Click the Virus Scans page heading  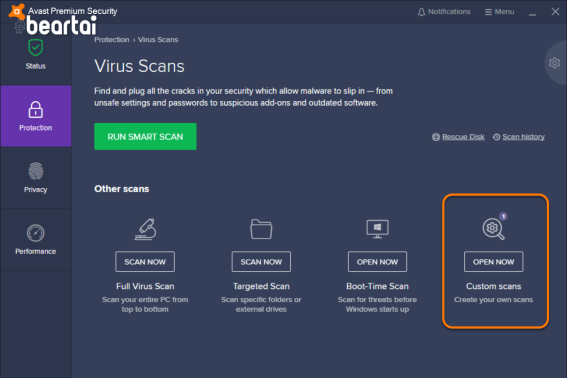139,66
